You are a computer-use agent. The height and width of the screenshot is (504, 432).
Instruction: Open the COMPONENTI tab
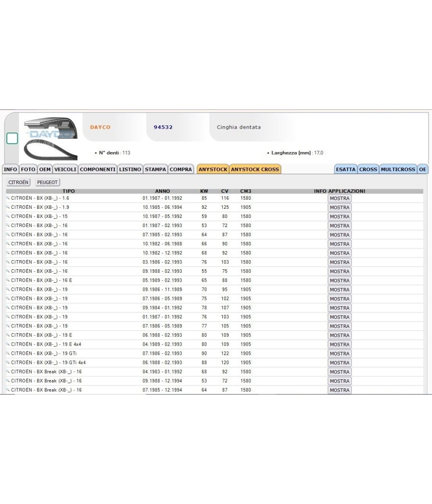pyautogui.click(x=97, y=169)
